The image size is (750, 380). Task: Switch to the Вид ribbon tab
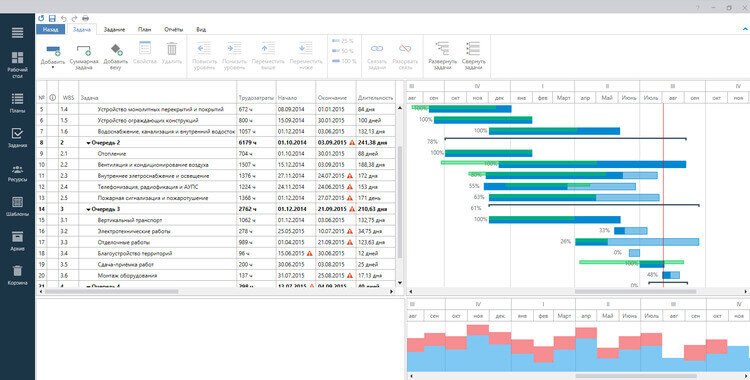(x=201, y=30)
